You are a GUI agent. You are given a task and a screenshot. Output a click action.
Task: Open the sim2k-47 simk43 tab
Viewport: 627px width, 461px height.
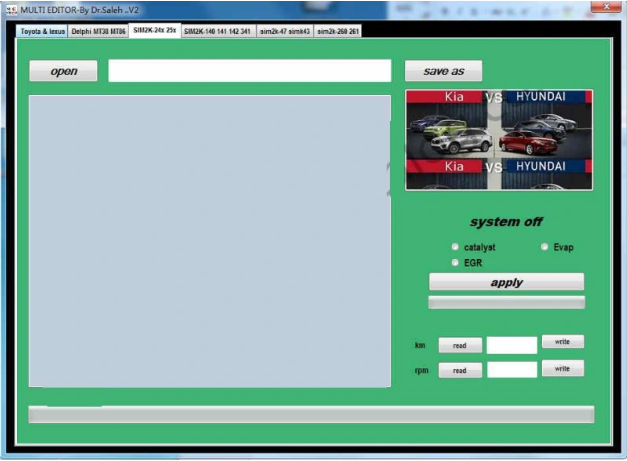pyautogui.click(x=284, y=31)
